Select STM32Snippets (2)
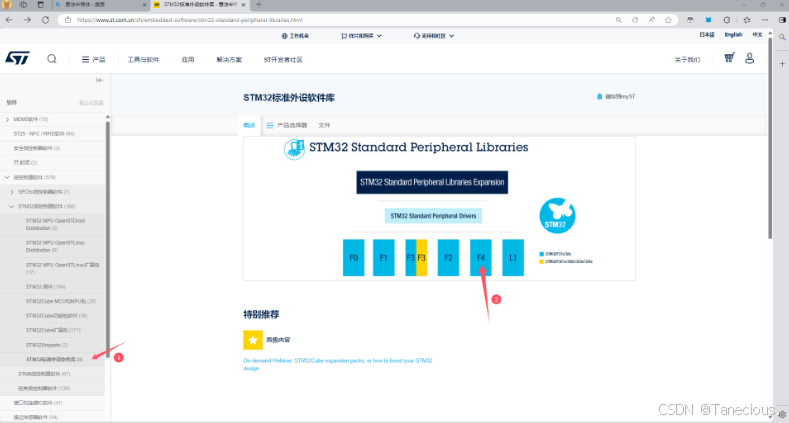The image size is (789, 423). (x=47, y=345)
